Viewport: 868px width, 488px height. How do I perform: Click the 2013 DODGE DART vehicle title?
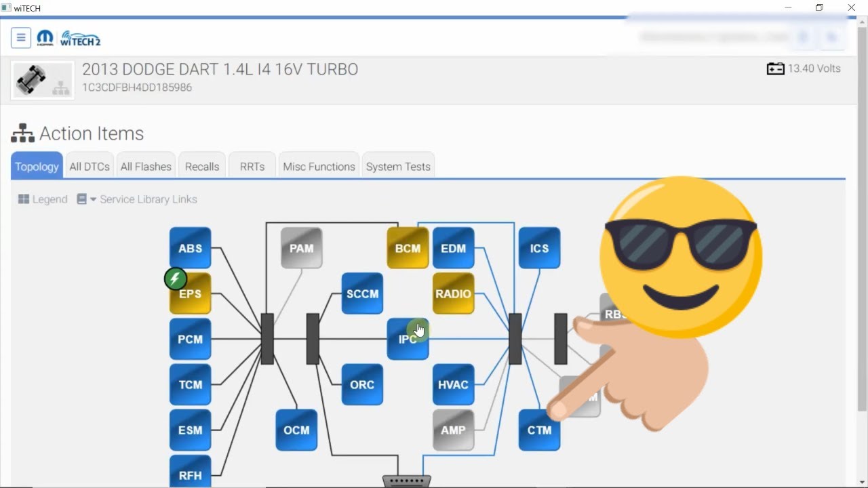220,69
